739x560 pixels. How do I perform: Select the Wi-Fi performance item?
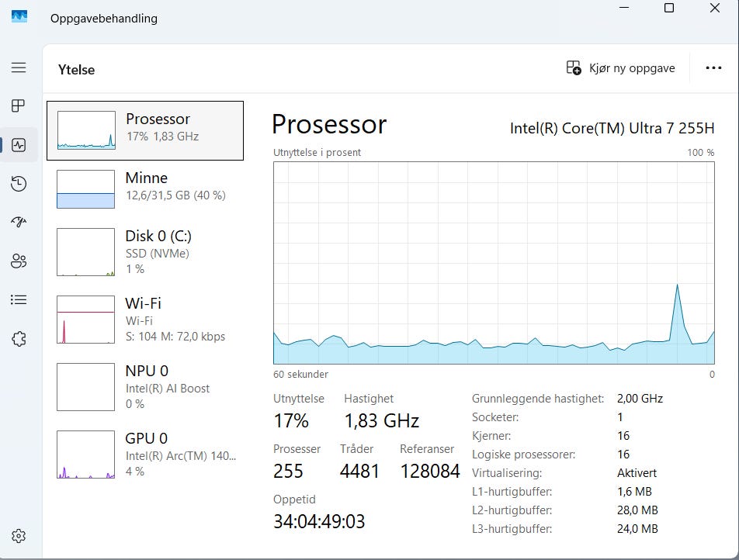point(145,320)
